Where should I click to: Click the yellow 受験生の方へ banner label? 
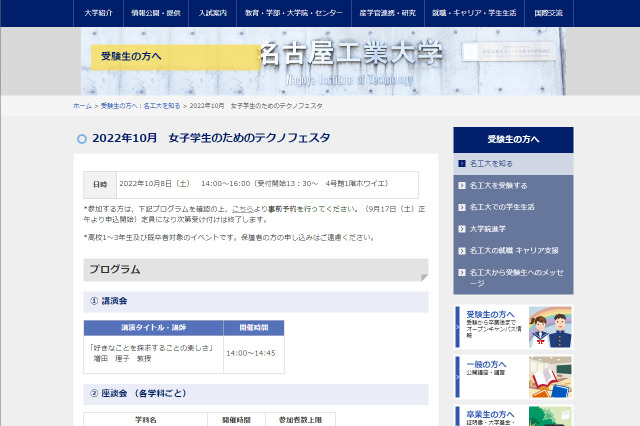176,57
